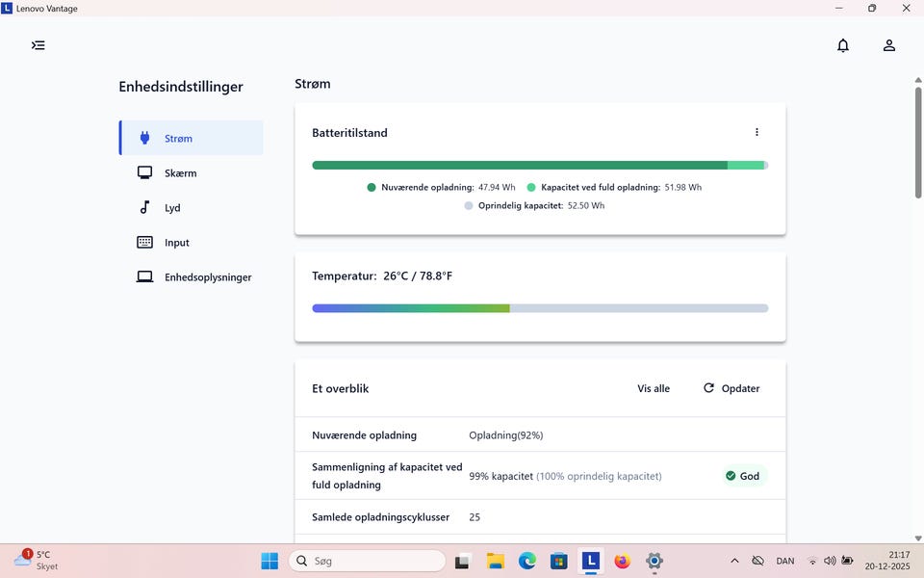Click the temperature gradient bar
The width and height of the screenshot is (924, 578).
pos(540,308)
